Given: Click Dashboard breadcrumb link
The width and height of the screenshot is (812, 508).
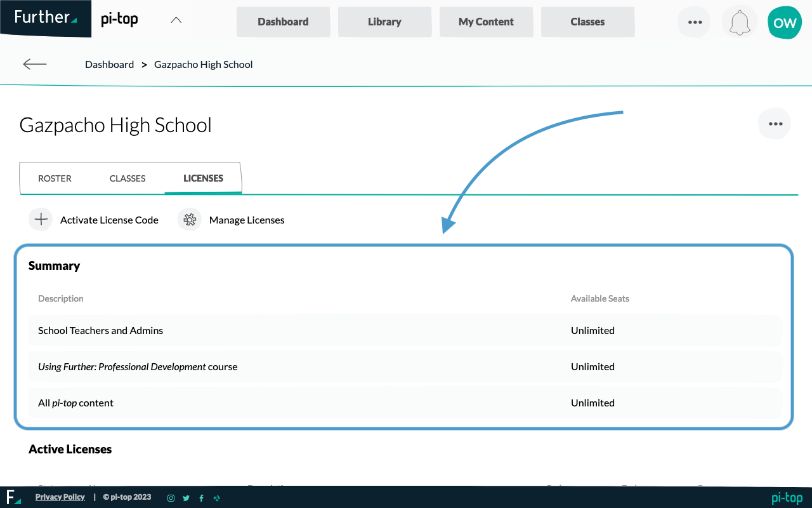Looking at the screenshot, I should [x=110, y=64].
